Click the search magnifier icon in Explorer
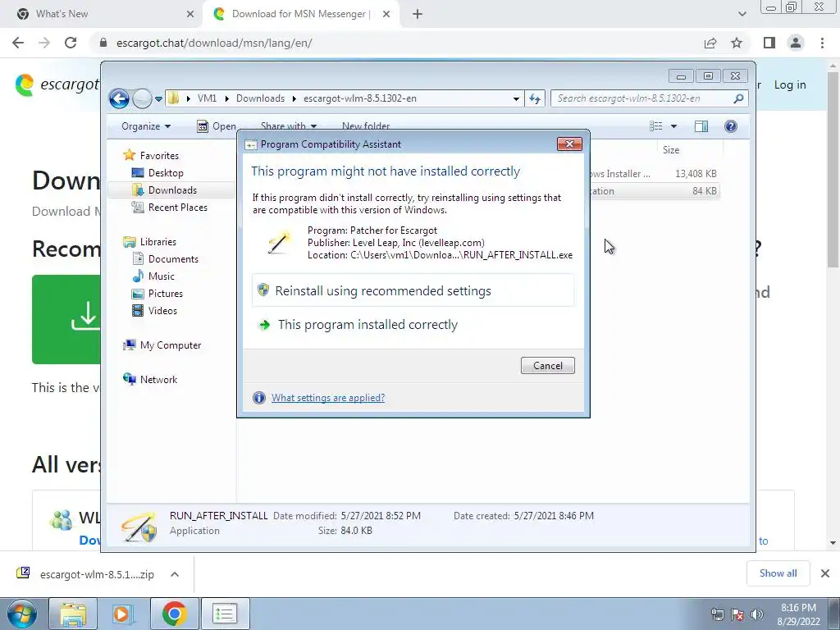Image resolution: width=840 pixels, height=630 pixels. (x=738, y=98)
